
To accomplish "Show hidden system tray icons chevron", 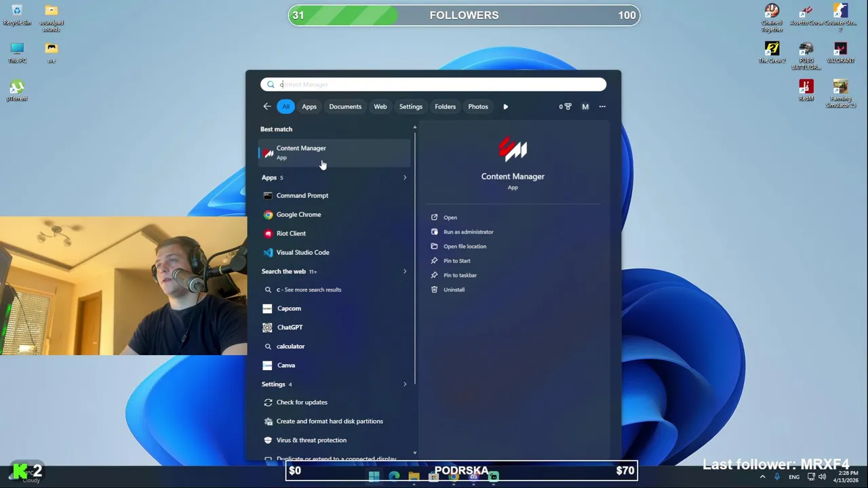I will tap(762, 476).
